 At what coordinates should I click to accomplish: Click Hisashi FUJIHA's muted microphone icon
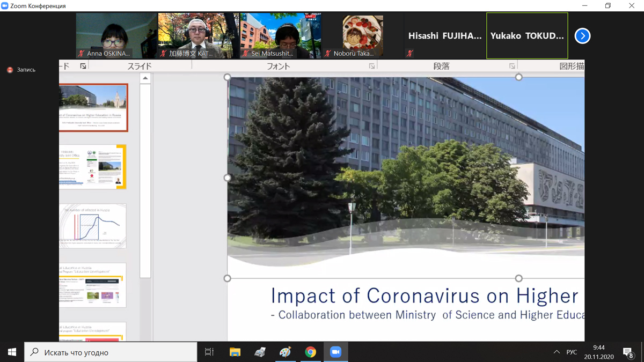coord(410,54)
